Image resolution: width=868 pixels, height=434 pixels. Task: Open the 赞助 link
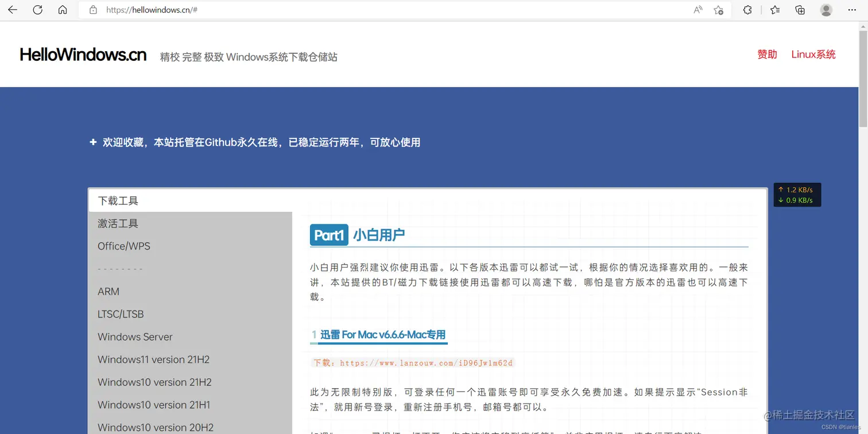coord(766,54)
